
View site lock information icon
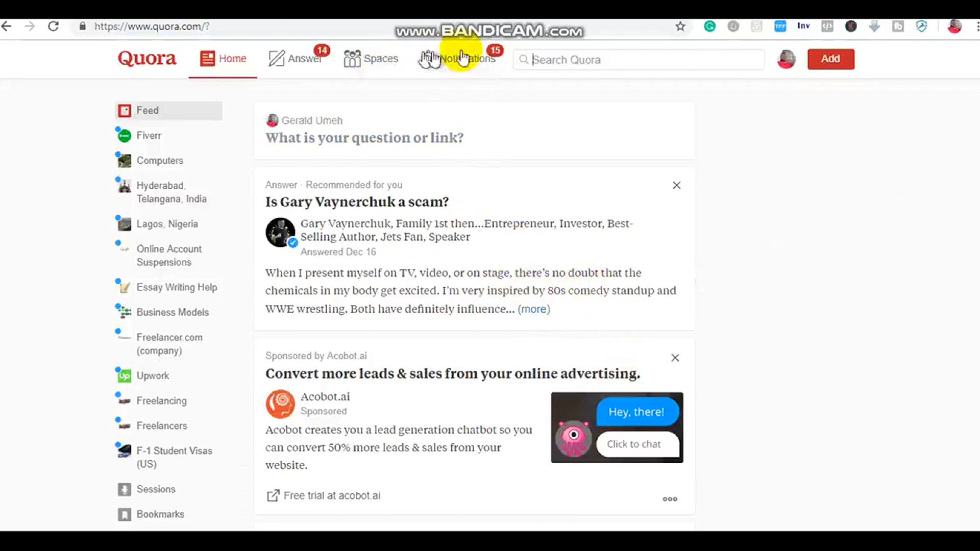point(83,27)
